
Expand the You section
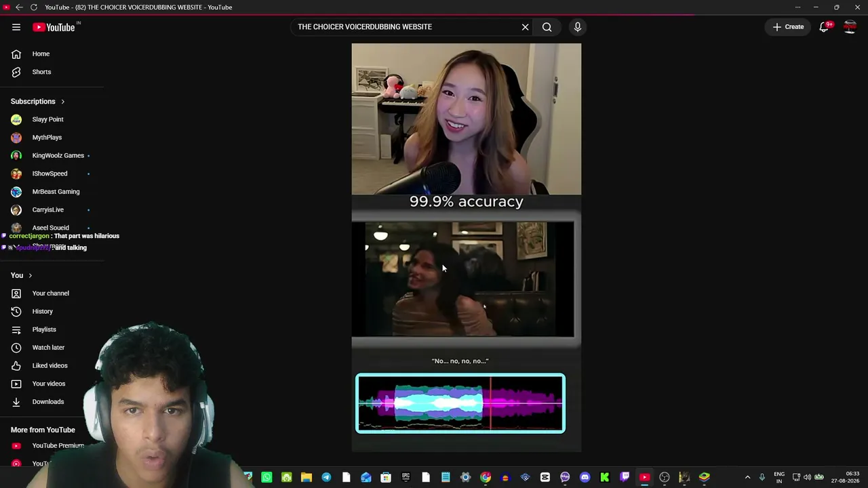coord(22,275)
